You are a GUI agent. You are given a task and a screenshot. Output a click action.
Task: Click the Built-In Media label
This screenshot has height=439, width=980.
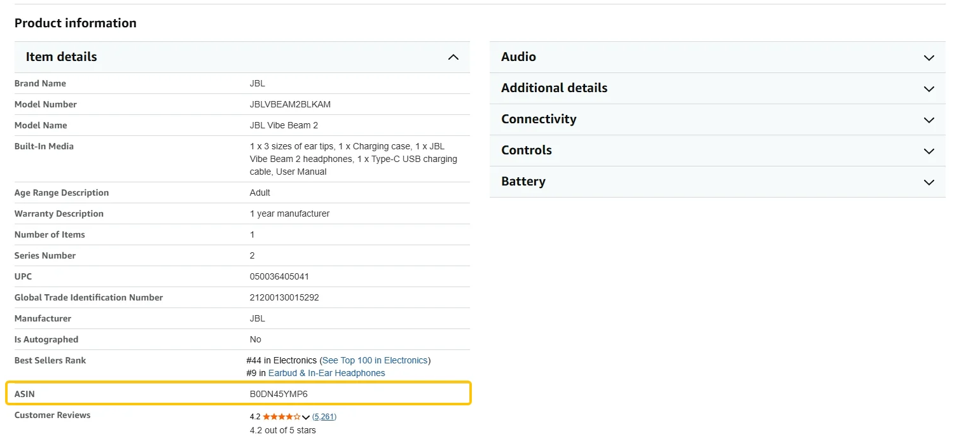click(44, 146)
